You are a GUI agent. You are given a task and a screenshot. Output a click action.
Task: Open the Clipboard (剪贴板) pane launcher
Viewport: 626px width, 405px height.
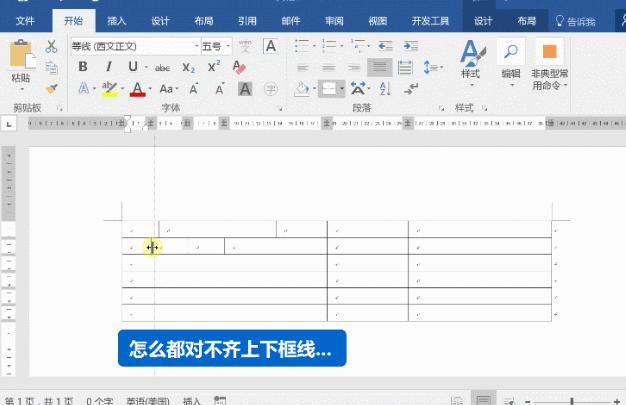coord(60,108)
